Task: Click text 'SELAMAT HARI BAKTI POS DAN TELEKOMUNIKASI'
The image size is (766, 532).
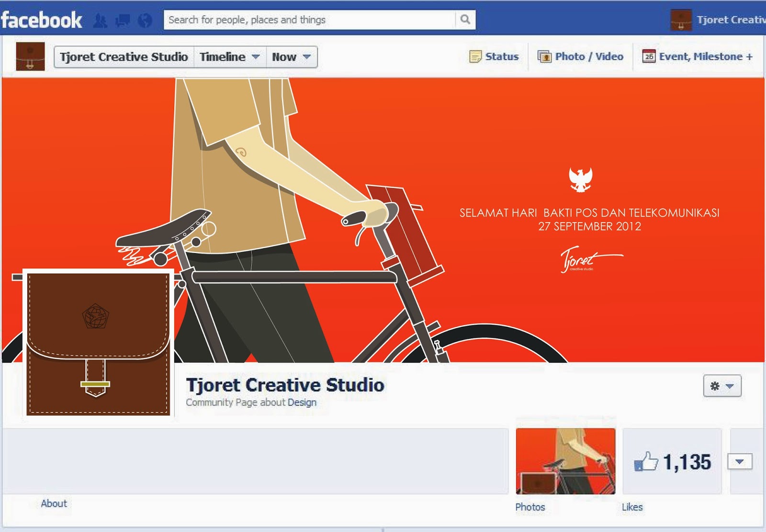Action: [589, 213]
